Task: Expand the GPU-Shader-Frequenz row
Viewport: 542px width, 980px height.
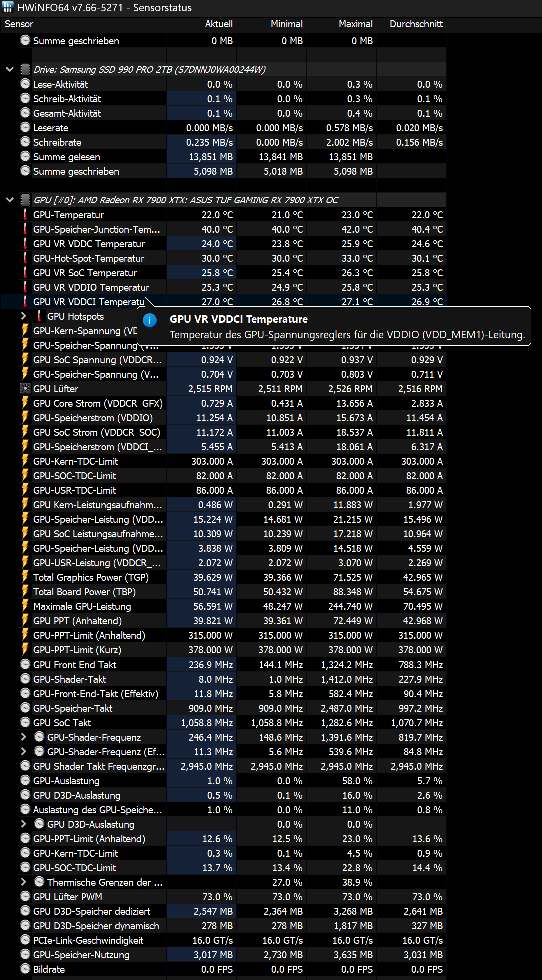Action: [24, 737]
